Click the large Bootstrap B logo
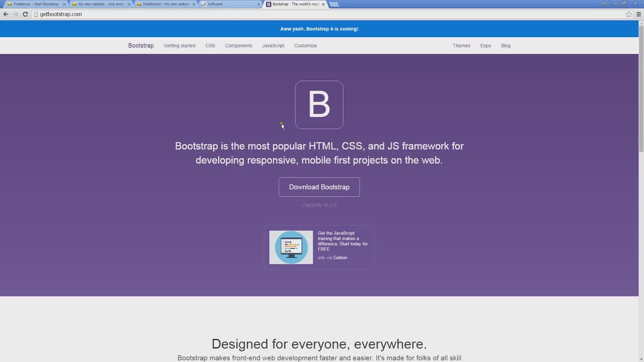The height and width of the screenshot is (362, 644). pos(319,105)
